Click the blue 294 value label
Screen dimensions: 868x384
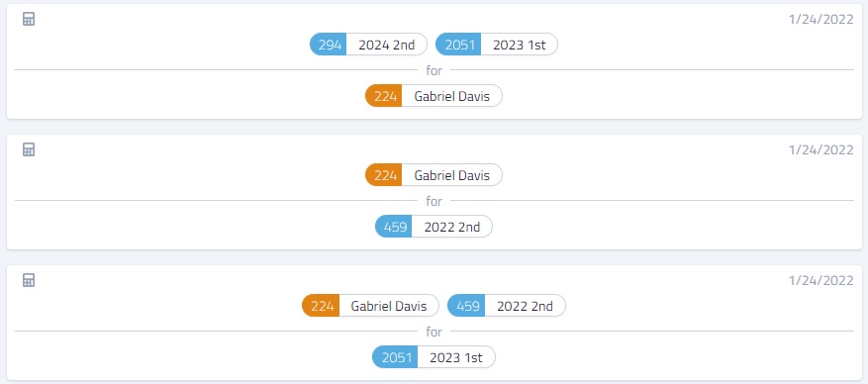(329, 45)
